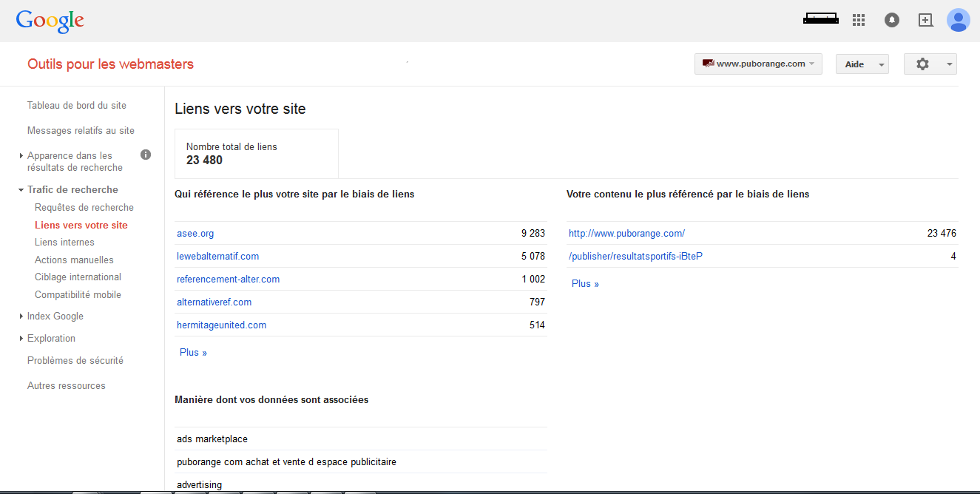Open /publisher/resultatsportifs-iBteP link

[635, 256]
